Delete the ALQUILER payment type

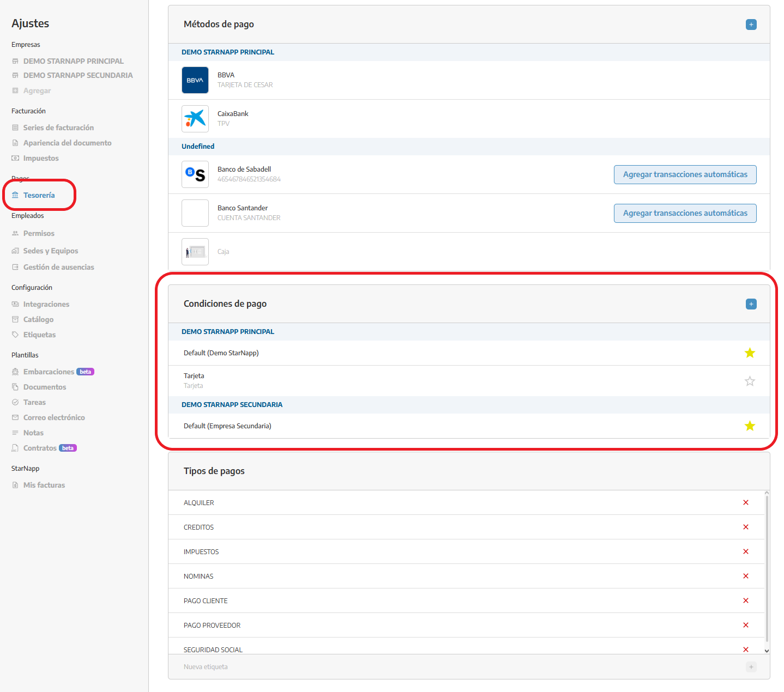(x=745, y=502)
